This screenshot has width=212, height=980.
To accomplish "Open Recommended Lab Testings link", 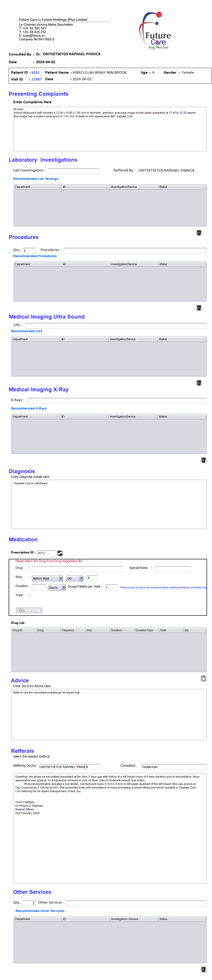I will [36, 178].
